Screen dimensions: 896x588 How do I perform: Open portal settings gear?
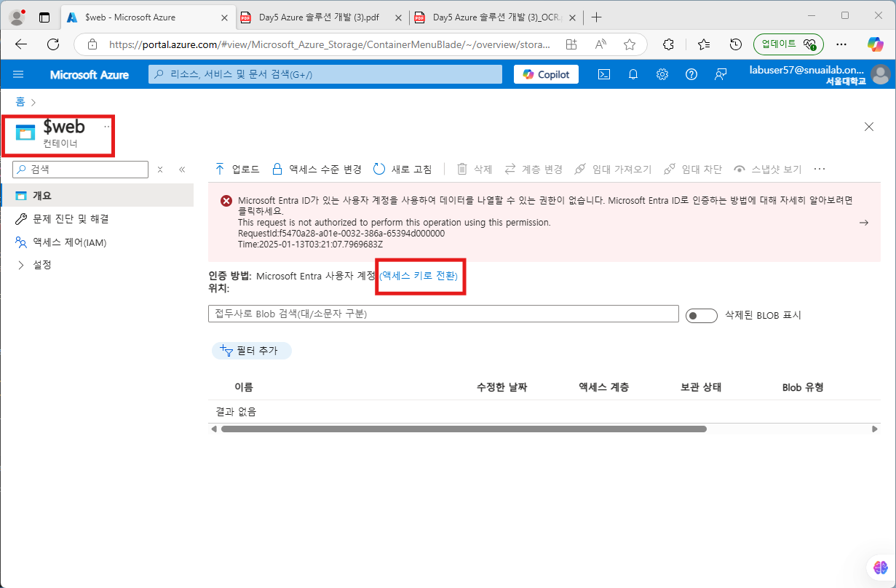coord(662,74)
